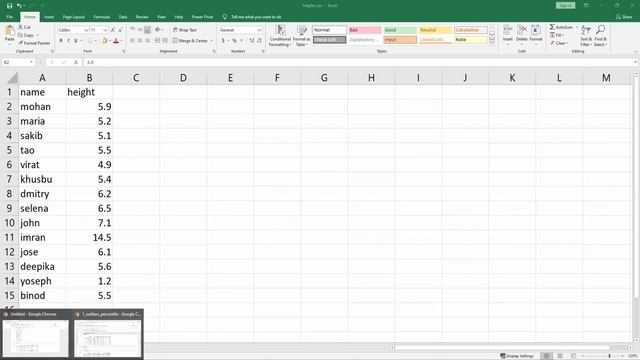Open Number format dialog launcher
This screenshot has width=640, height=360.
coord(263,51)
